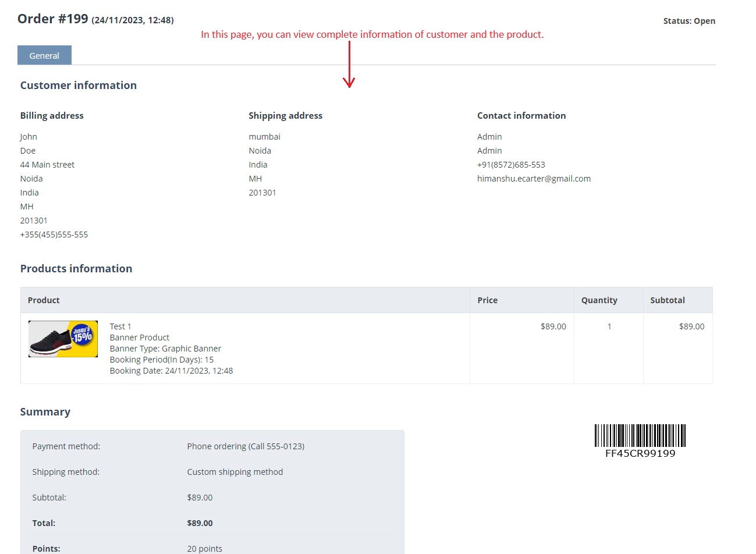
Task: Click the himanshu.ecarter@gmail.com email address
Action: [x=534, y=179]
